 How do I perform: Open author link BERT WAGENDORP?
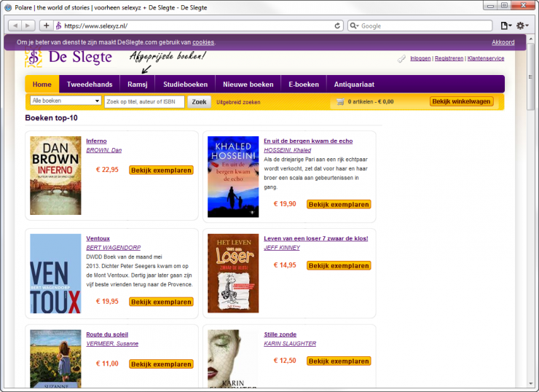pos(113,248)
